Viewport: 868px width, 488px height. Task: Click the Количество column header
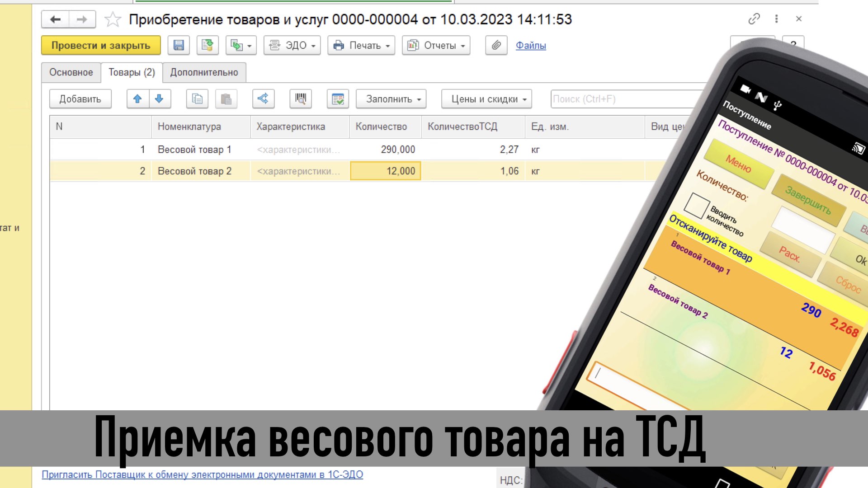386,127
